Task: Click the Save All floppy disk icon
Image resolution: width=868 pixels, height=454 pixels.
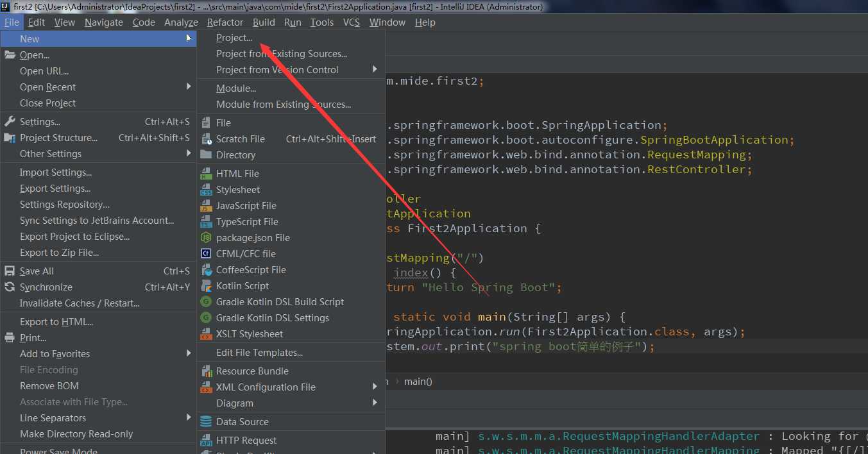Action: point(10,271)
